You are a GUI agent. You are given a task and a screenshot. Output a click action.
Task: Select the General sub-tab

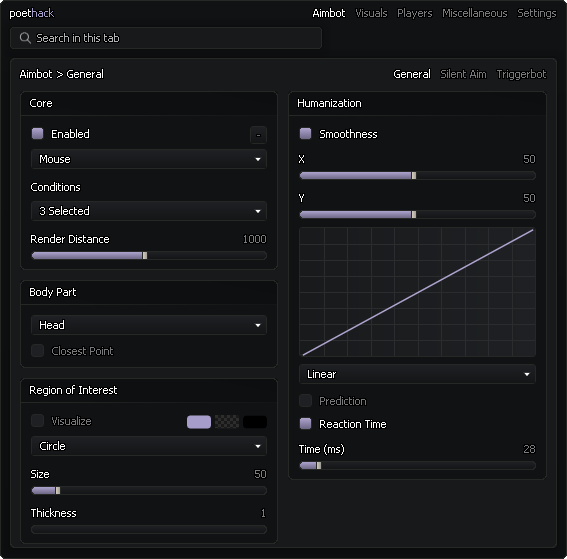(412, 74)
